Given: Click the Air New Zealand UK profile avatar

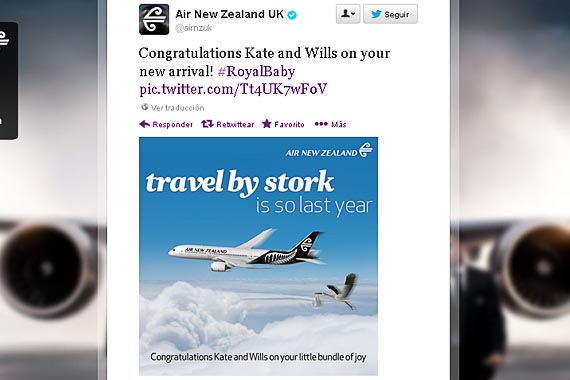Looking at the screenshot, I should coord(154,20).
